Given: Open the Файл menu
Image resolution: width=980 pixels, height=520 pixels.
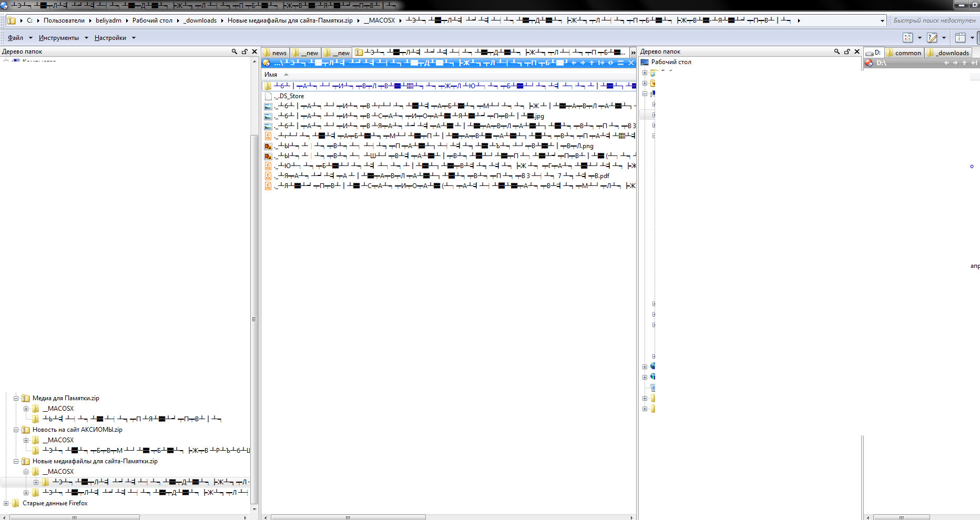Looking at the screenshot, I should pyautogui.click(x=15, y=38).
